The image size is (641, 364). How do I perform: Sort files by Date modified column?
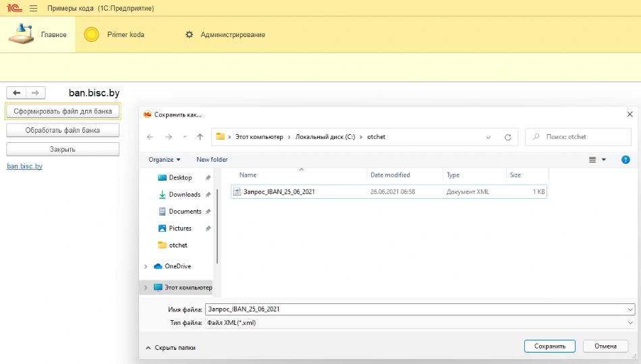point(390,175)
